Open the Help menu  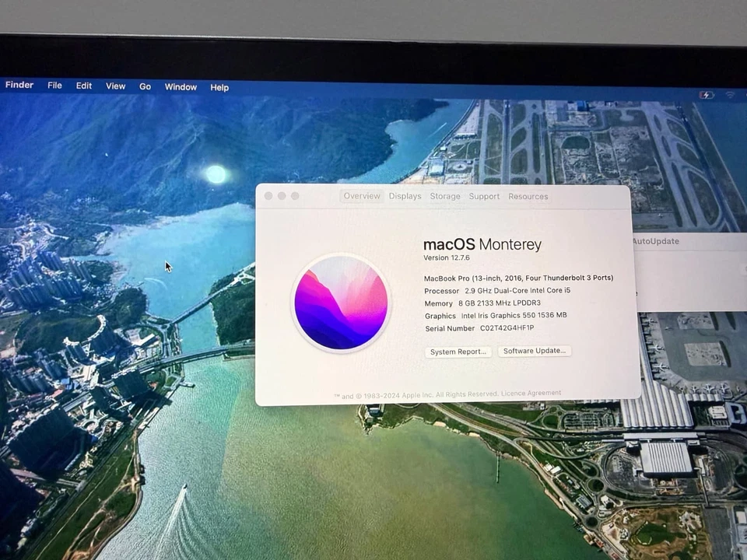tap(219, 88)
